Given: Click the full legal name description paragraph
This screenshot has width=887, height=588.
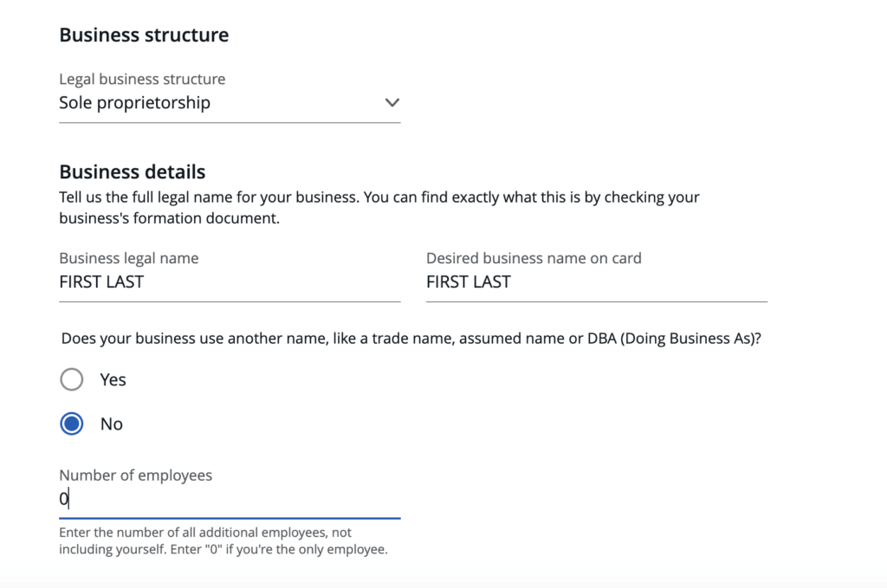Looking at the screenshot, I should [379, 207].
